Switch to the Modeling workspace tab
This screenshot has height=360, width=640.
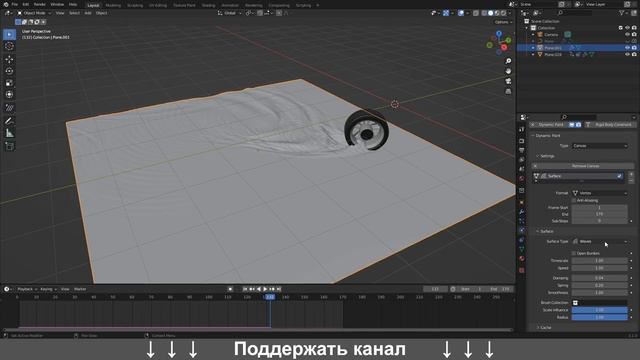coord(113,5)
